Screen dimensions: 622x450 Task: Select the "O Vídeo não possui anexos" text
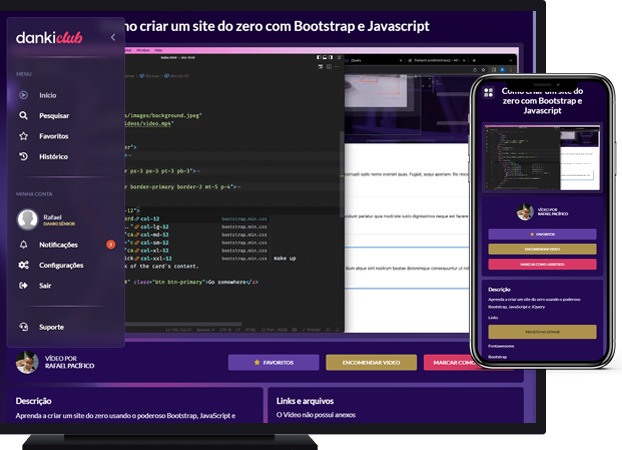coord(316,415)
